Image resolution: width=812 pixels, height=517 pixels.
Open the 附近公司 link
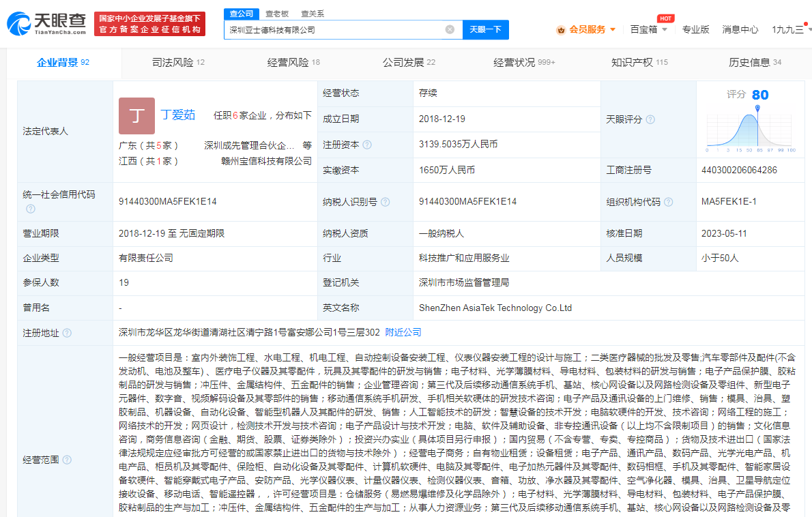coord(403,332)
